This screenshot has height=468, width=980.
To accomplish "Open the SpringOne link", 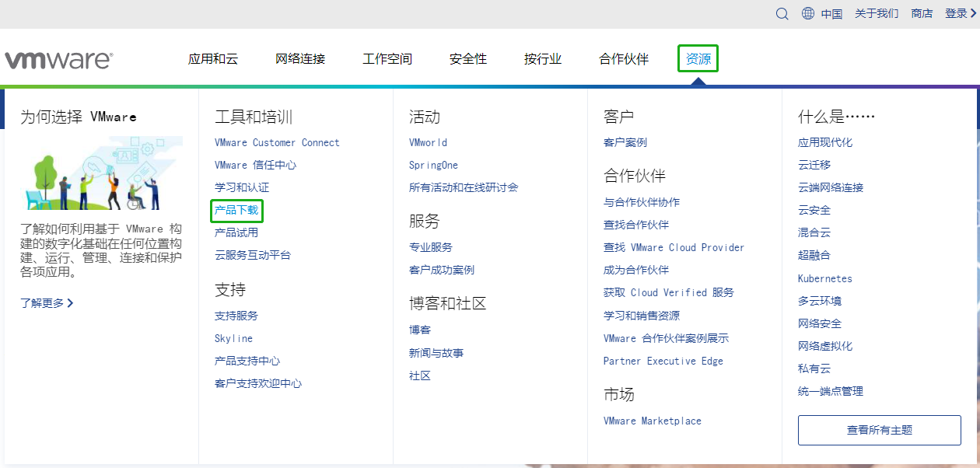I will point(433,165).
